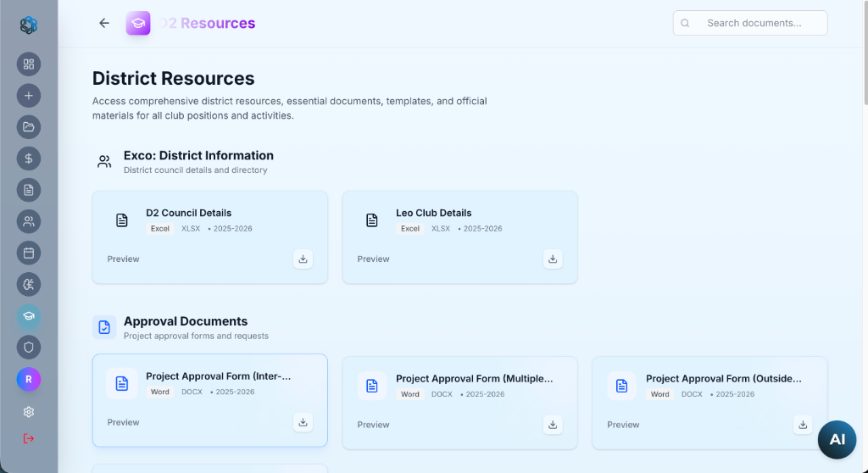Click the D2 Council Details document icon
The image size is (868, 473).
pyautogui.click(x=122, y=220)
